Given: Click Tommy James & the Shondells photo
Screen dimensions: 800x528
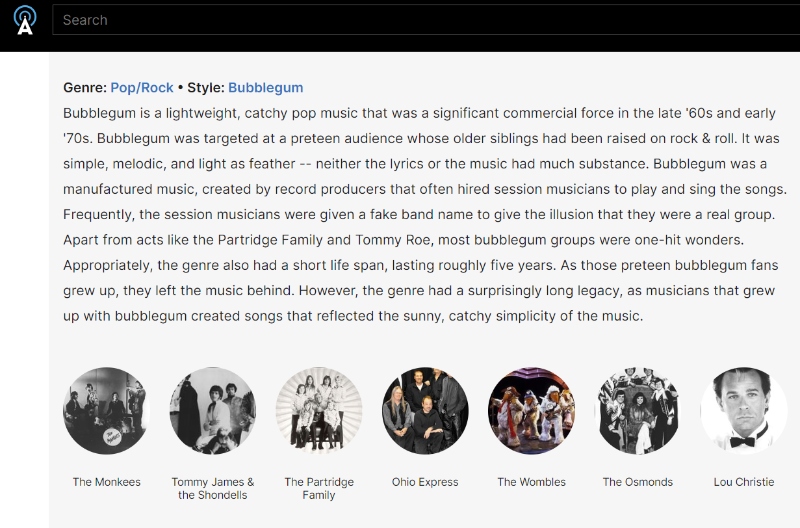Looking at the screenshot, I should point(213,411).
